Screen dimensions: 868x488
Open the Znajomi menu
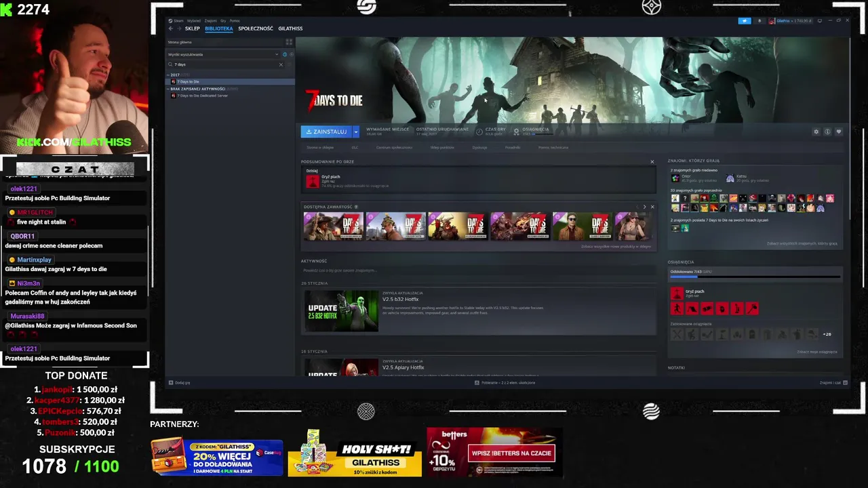[x=210, y=21]
